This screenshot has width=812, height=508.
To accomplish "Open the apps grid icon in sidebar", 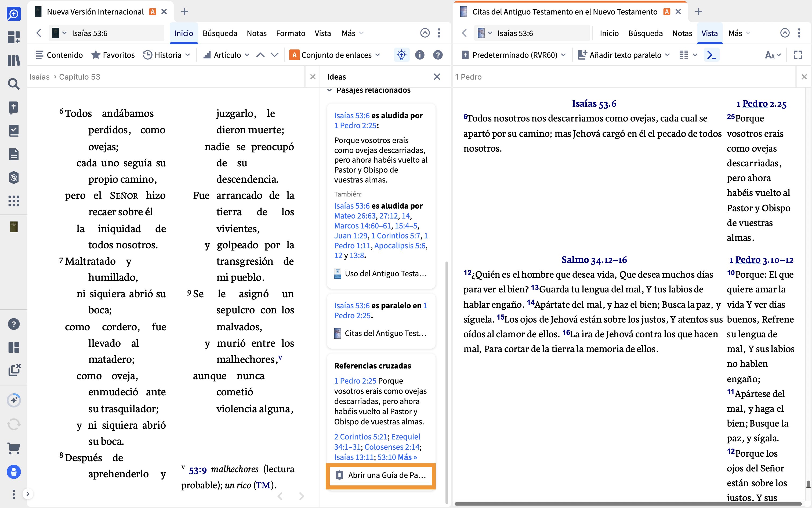I will [14, 201].
